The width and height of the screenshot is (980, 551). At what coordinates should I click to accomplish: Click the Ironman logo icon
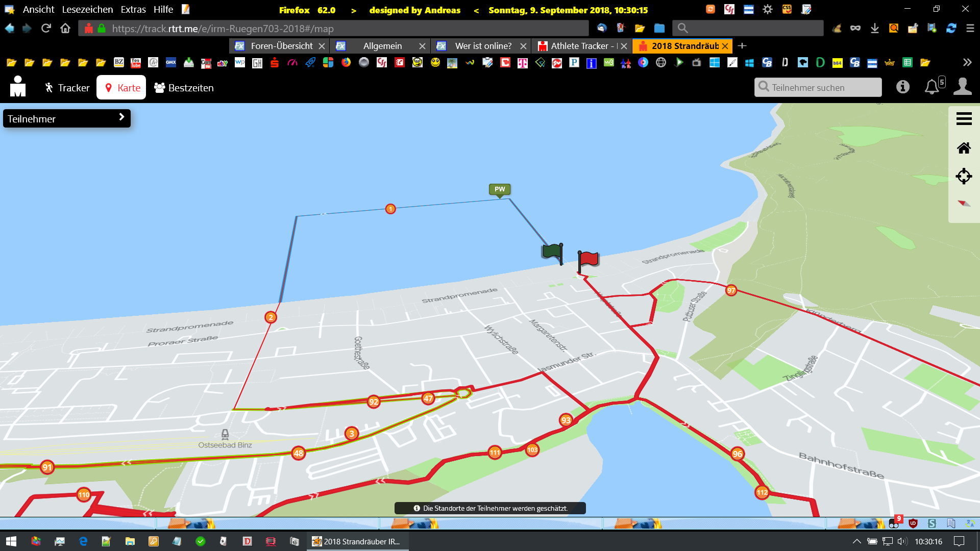(x=18, y=87)
